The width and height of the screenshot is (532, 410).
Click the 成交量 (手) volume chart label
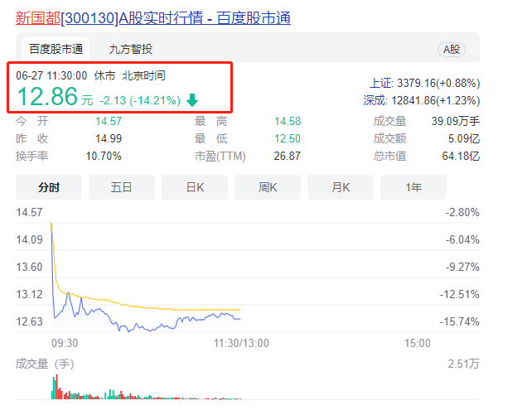45,364
